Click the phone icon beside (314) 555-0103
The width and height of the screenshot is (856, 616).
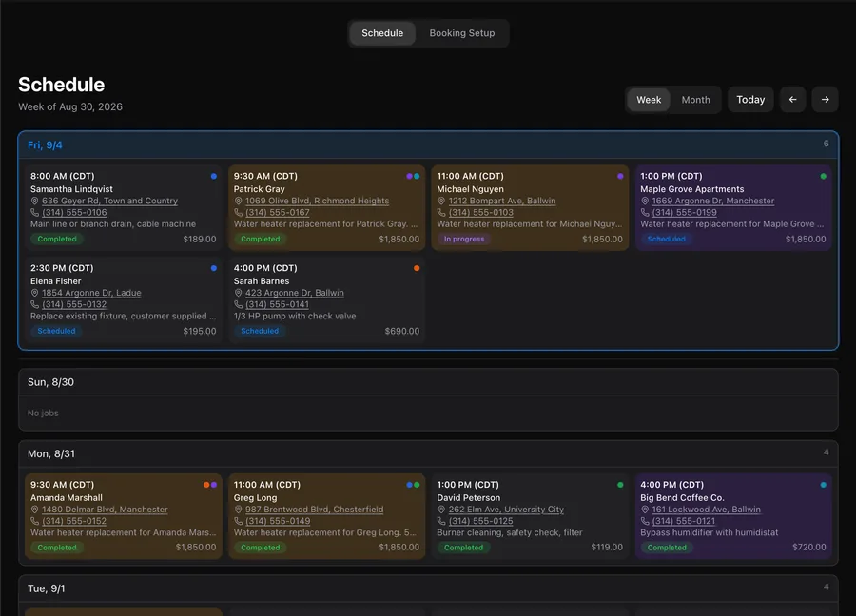pos(441,212)
